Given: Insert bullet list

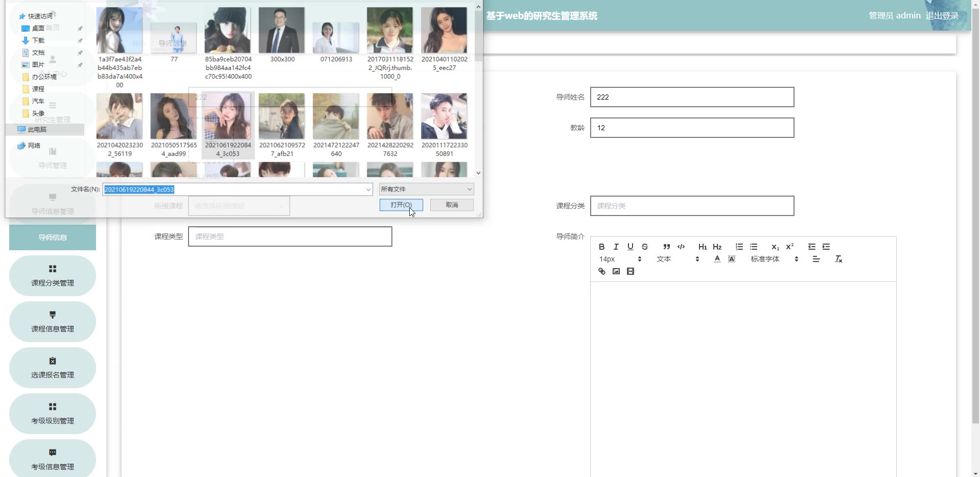Looking at the screenshot, I should (x=753, y=247).
